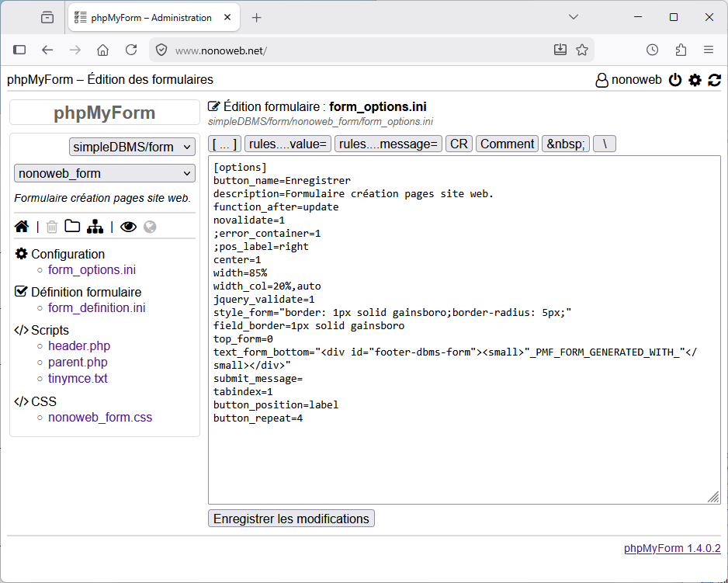Click browser forward arrow

pyautogui.click(x=75, y=50)
